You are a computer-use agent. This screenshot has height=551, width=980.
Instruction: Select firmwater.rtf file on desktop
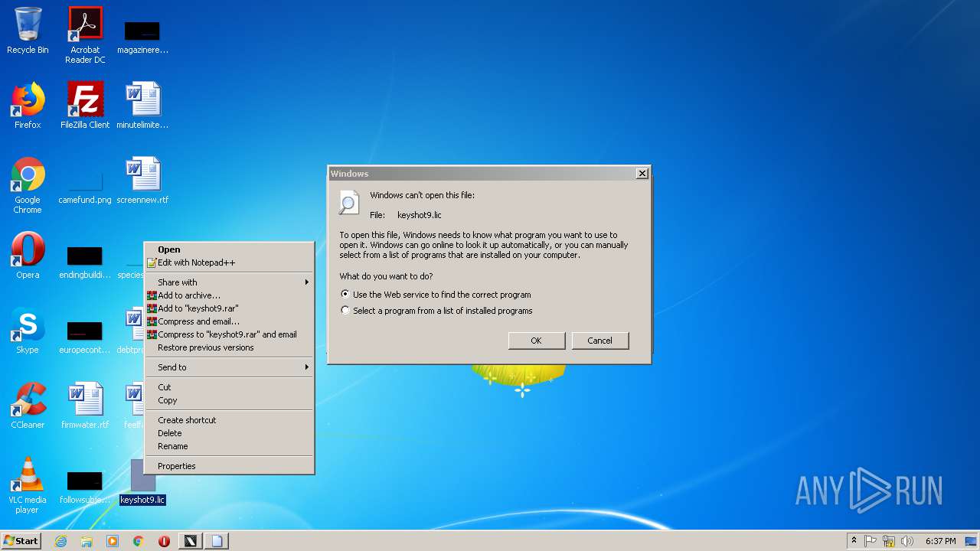pyautogui.click(x=85, y=406)
